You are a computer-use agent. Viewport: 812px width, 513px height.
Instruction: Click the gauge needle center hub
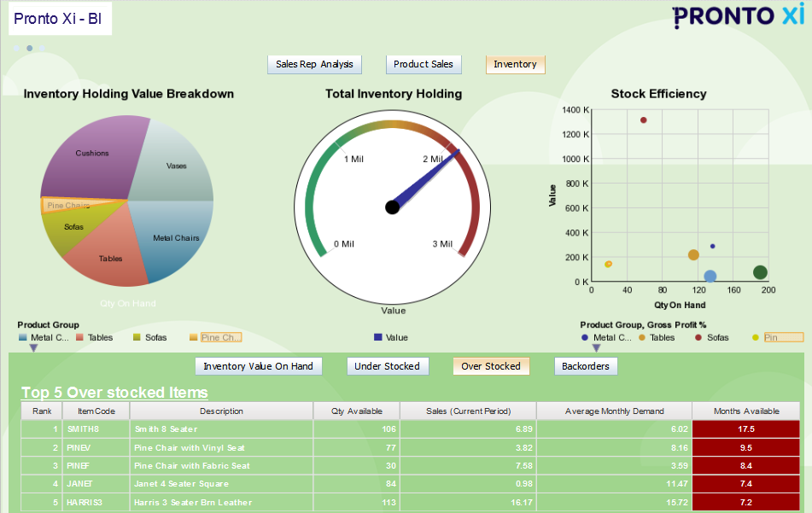coord(392,207)
